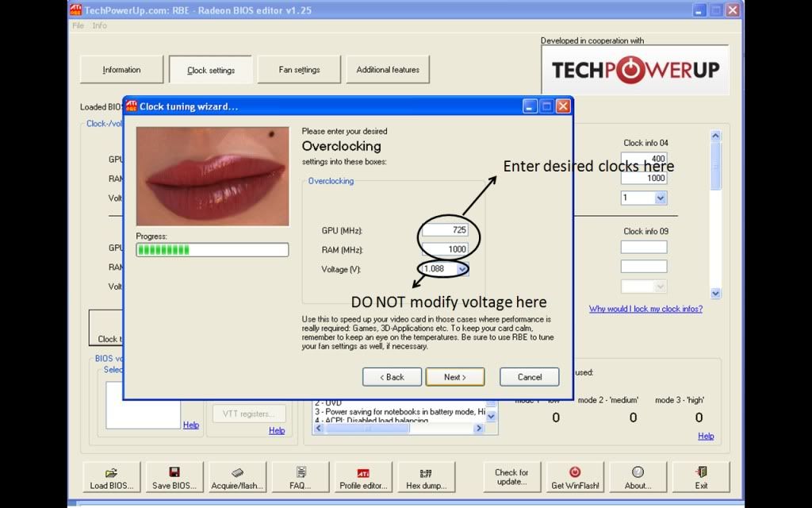Open the Hex dump binary icon
The width and height of the screenshot is (812, 508).
pos(426,477)
